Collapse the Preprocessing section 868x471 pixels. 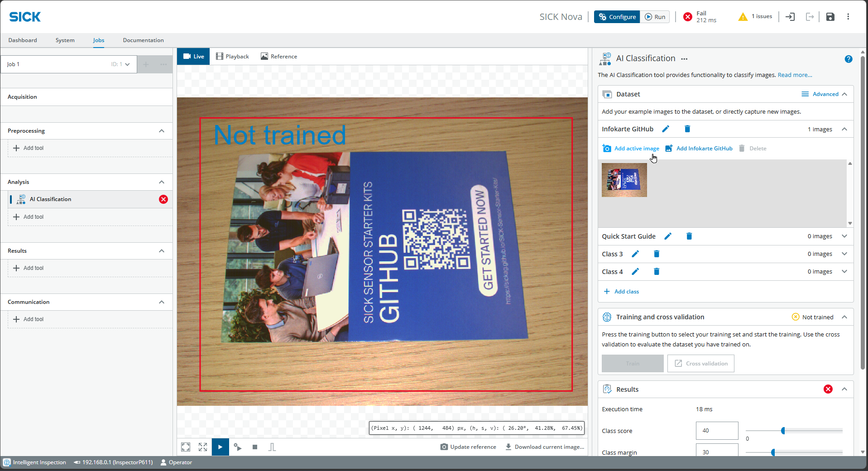162,131
